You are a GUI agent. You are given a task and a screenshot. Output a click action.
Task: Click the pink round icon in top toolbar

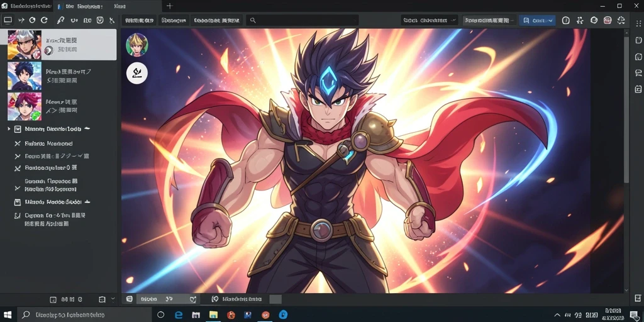[x=608, y=21]
